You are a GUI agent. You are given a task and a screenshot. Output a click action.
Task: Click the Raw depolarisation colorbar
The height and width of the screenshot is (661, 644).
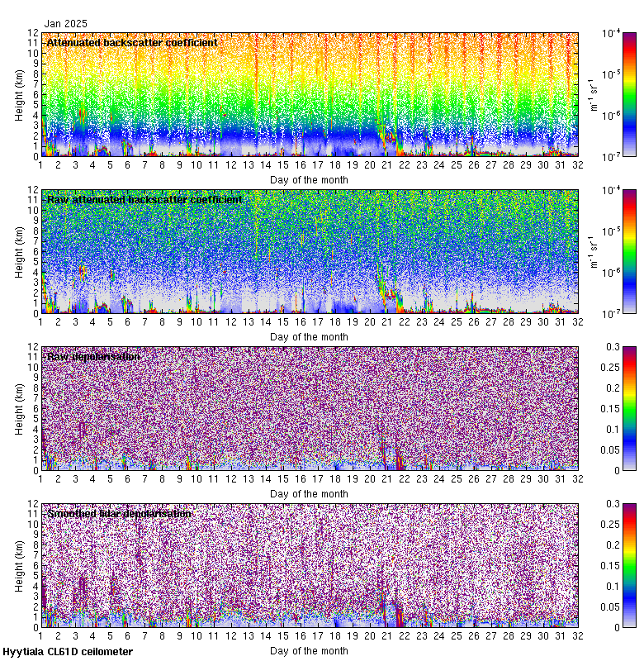[629, 408]
